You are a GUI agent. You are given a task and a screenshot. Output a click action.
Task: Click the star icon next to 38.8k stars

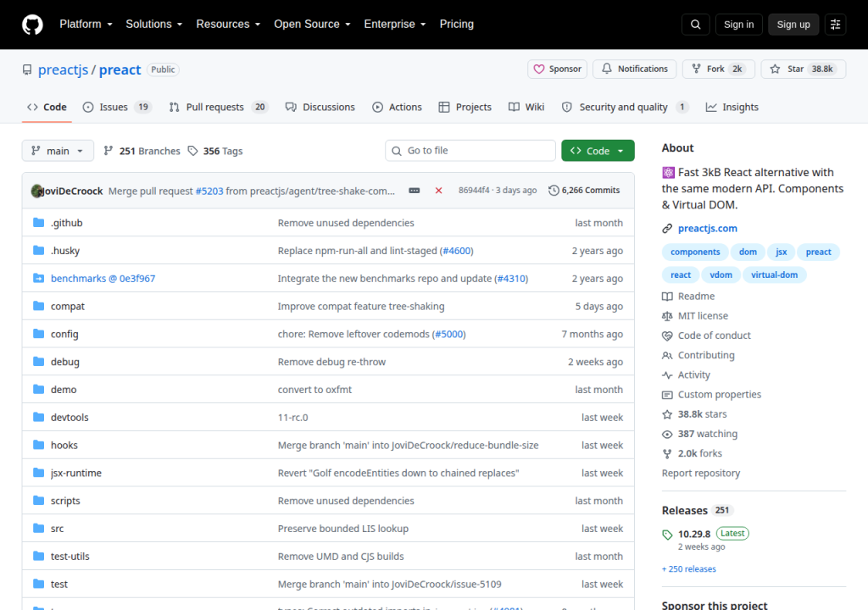[667, 414]
